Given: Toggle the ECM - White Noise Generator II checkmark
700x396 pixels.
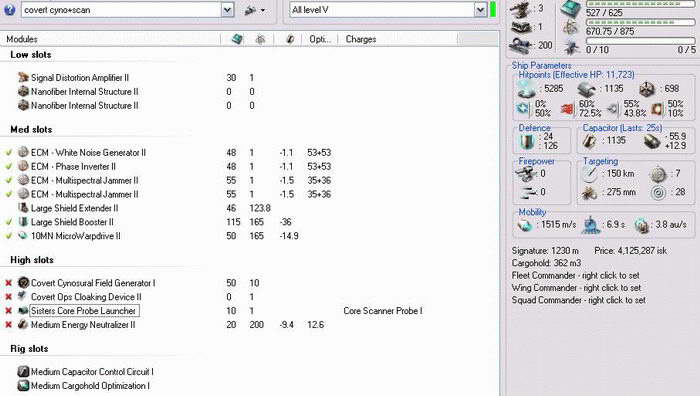Looking at the screenshot, I should click(8, 153).
